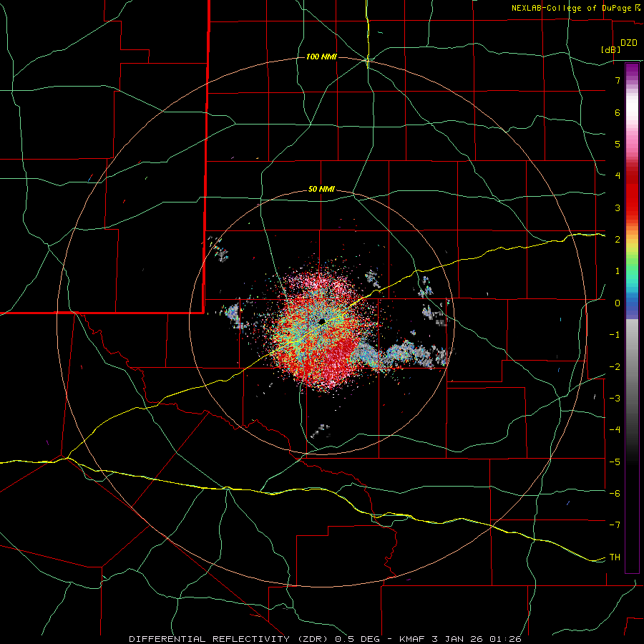Click the 7 value on color scale

click(618, 80)
